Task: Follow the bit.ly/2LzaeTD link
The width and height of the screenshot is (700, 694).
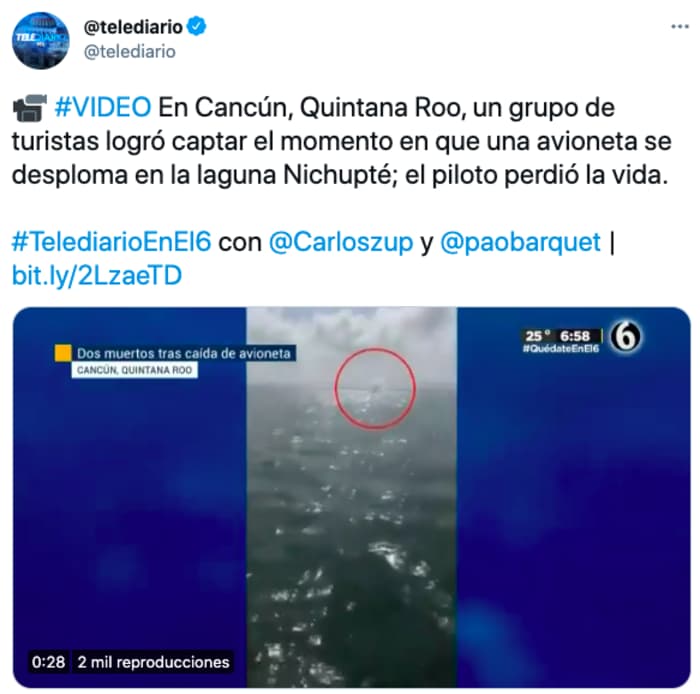Action: (97, 275)
